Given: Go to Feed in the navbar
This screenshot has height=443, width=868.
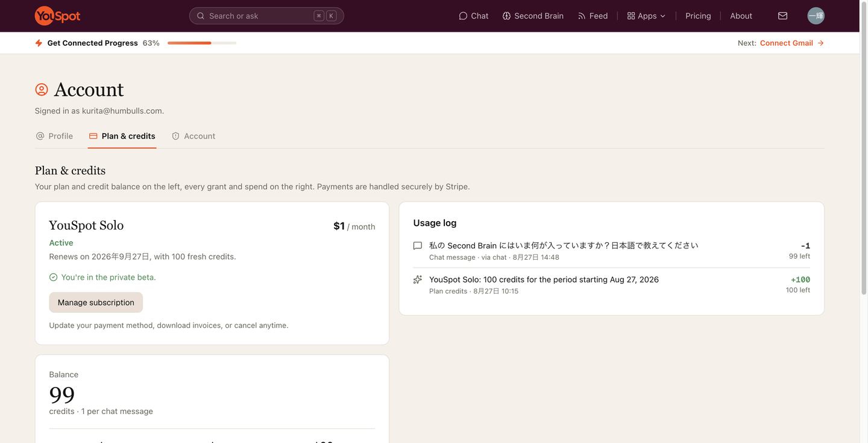Looking at the screenshot, I should click(x=593, y=16).
